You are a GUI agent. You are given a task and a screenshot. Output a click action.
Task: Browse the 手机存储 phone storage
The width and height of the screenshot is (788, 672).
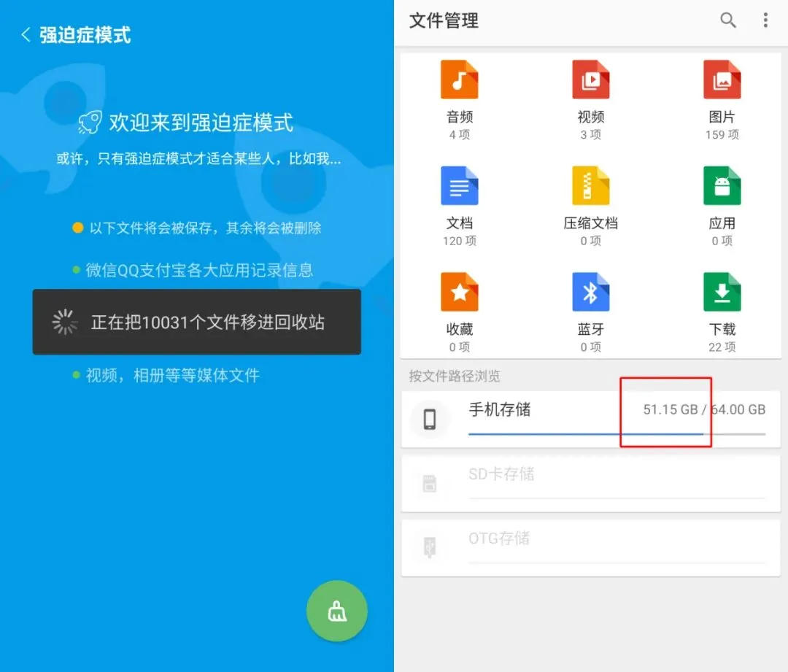coord(590,420)
